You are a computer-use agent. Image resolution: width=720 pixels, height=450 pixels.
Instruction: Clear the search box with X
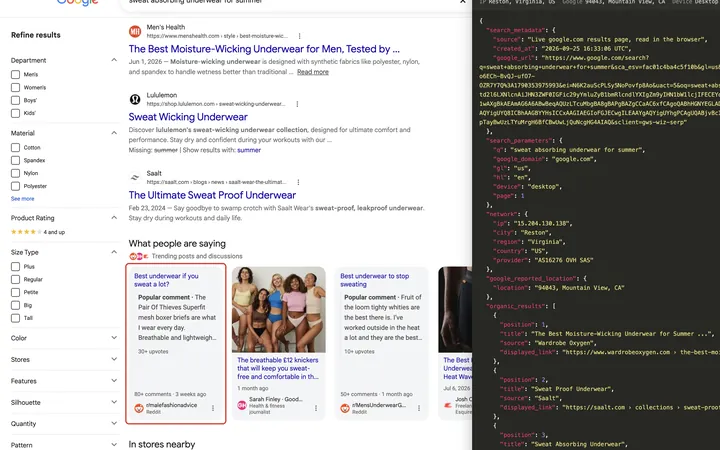click(x=462, y=2)
